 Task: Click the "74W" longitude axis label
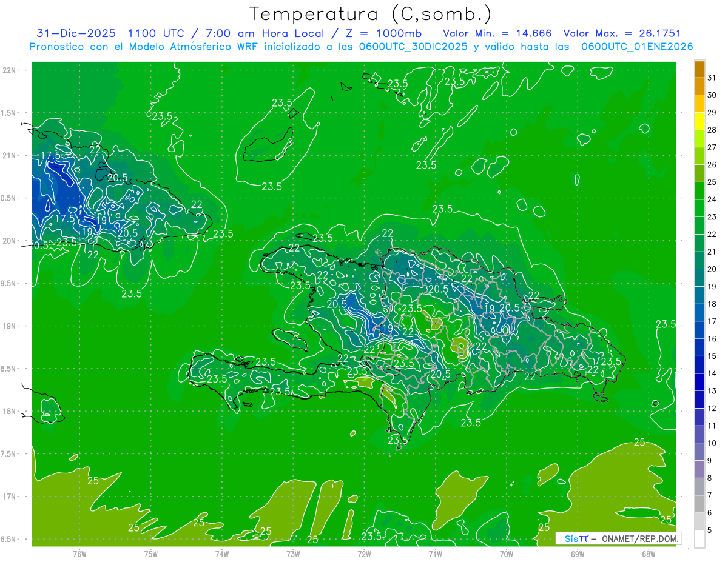point(222,554)
